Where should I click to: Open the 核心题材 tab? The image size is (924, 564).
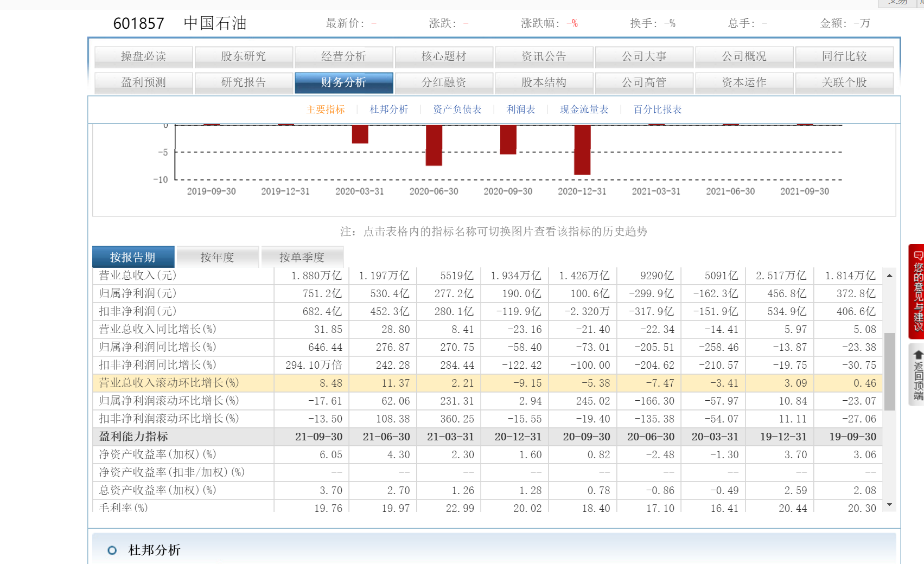coord(444,56)
